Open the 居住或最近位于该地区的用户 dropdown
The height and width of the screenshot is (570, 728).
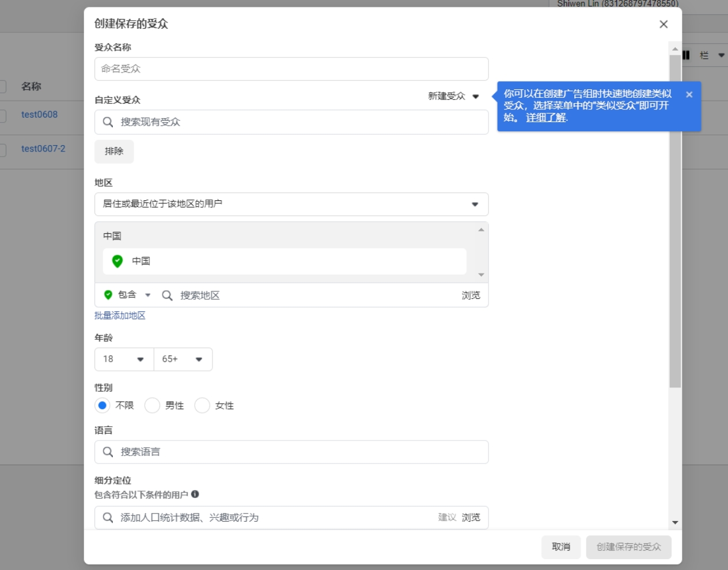pos(291,204)
